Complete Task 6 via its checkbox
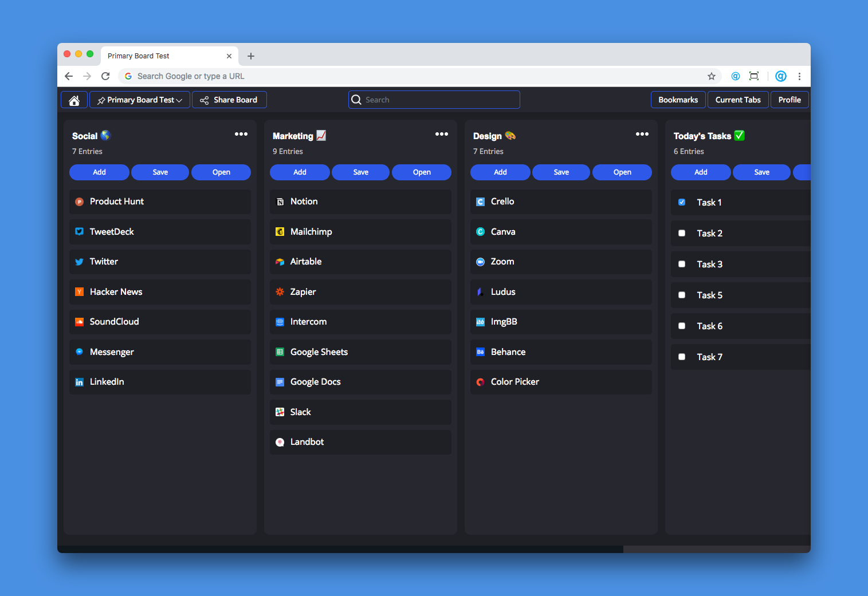Image resolution: width=868 pixels, height=596 pixels. 682,326
